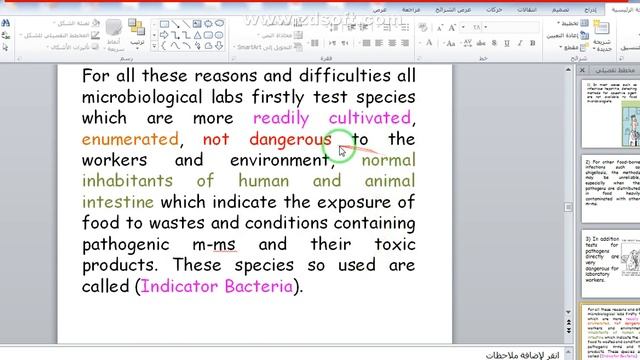This screenshot has height=360, width=640.
Task: Select thumbnail of slide starting '2) For other'
Action: [611, 189]
